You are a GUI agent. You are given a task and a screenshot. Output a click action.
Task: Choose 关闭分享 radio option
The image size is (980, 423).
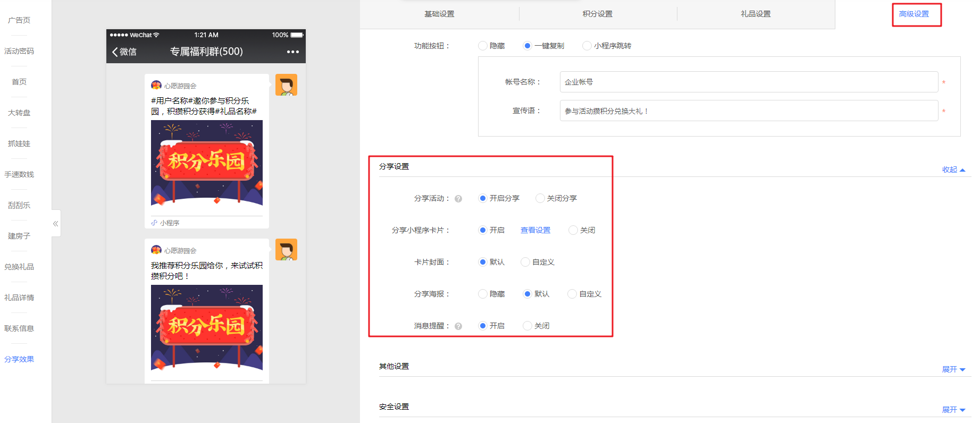[540, 198]
